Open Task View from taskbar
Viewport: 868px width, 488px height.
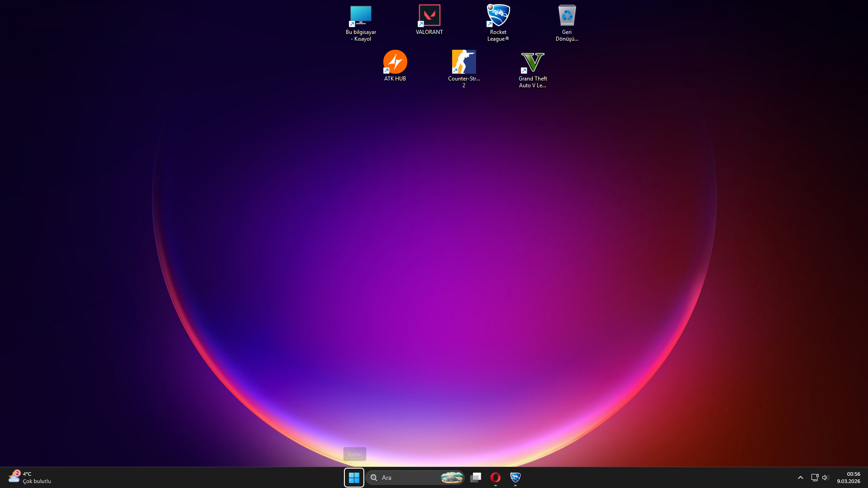pos(476,478)
